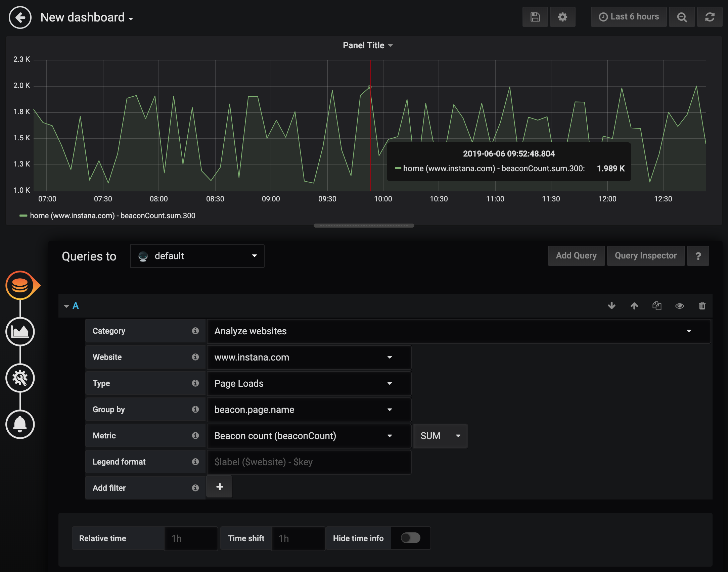
Task: Save the dashboard with the floppy disk icon
Action: tap(535, 17)
